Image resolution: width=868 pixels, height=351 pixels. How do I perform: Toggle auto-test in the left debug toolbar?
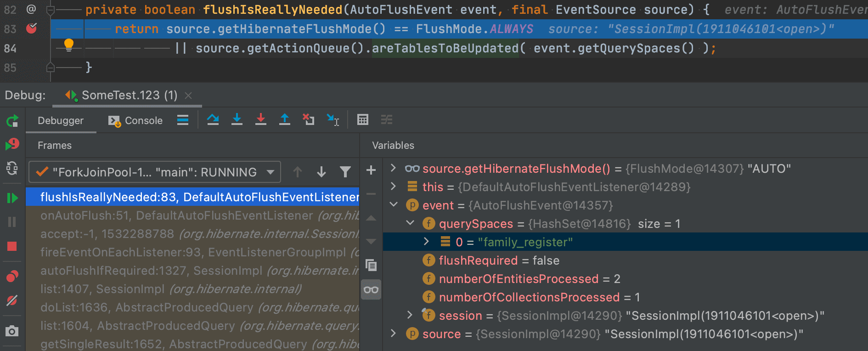(x=12, y=169)
